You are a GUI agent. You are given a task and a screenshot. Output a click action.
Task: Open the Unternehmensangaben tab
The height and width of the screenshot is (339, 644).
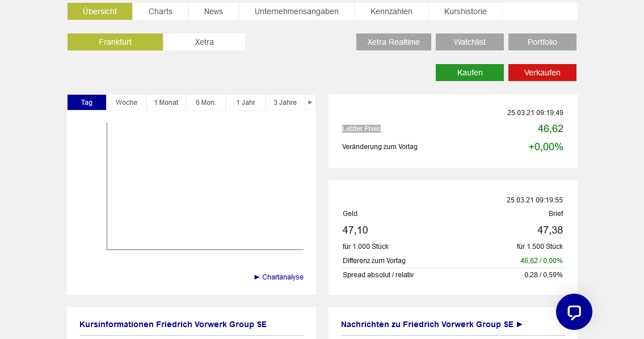(x=296, y=11)
